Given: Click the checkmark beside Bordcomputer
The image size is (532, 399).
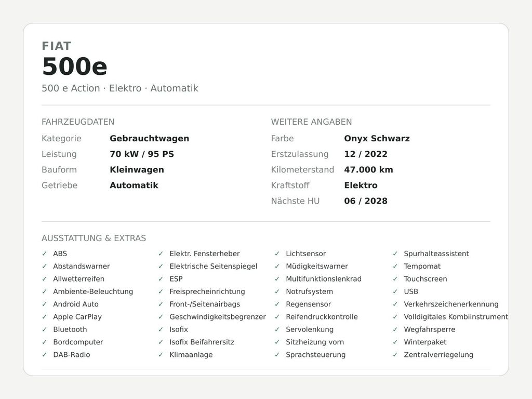Looking at the screenshot, I should [x=45, y=342].
